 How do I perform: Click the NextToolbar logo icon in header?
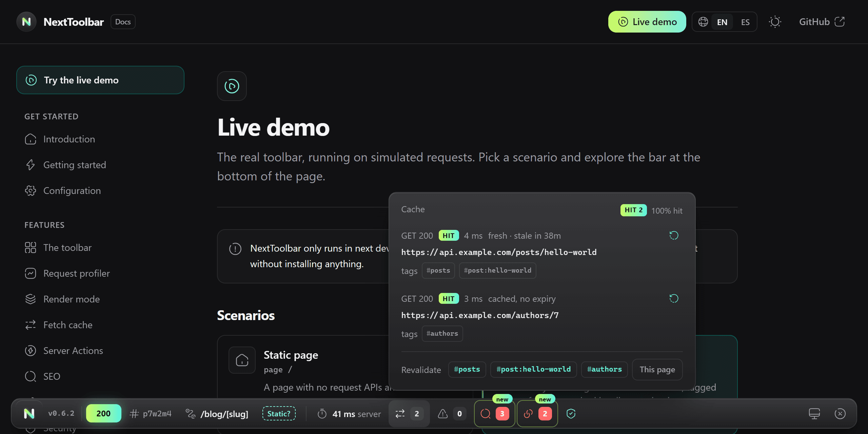pyautogui.click(x=26, y=22)
